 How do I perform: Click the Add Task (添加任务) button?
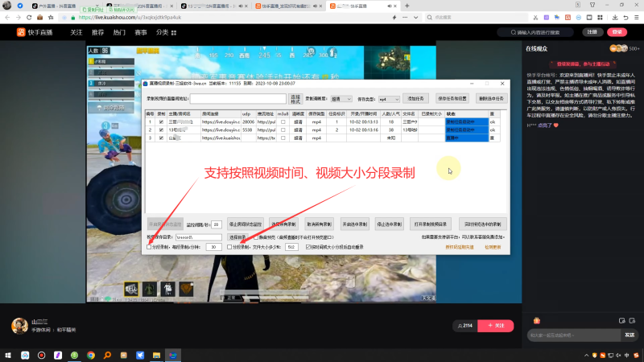click(415, 98)
